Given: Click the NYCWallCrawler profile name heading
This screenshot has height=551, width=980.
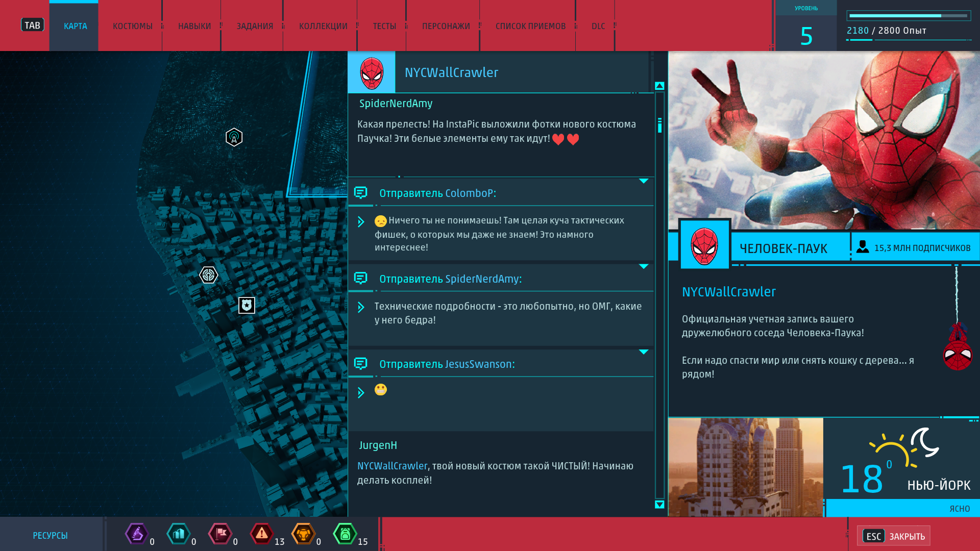Looking at the screenshot, I should tap(728, 292).
